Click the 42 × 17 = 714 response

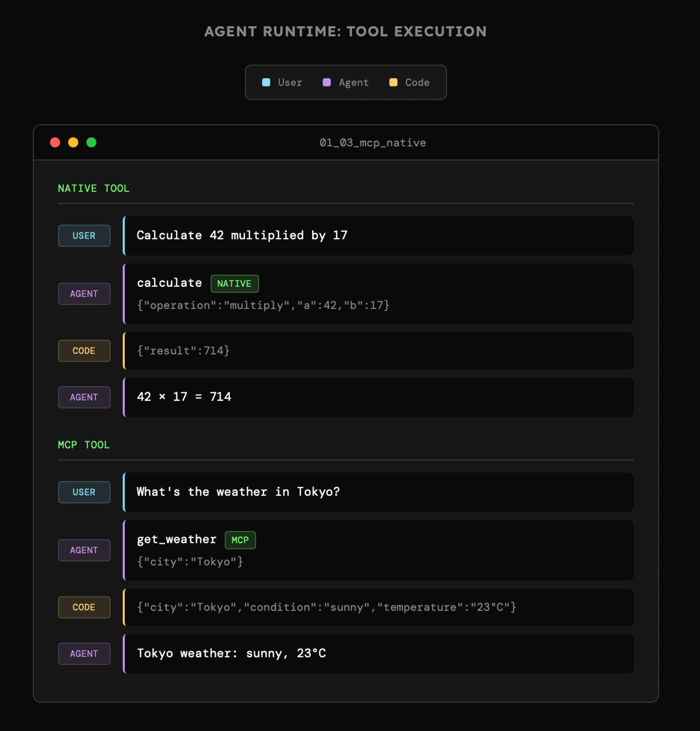click(184, 397)
